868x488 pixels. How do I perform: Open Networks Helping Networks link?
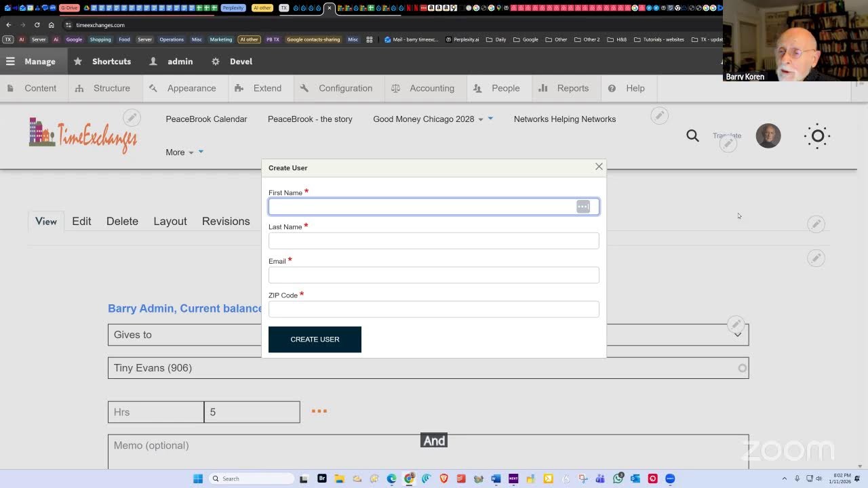[x=565, y=119]
